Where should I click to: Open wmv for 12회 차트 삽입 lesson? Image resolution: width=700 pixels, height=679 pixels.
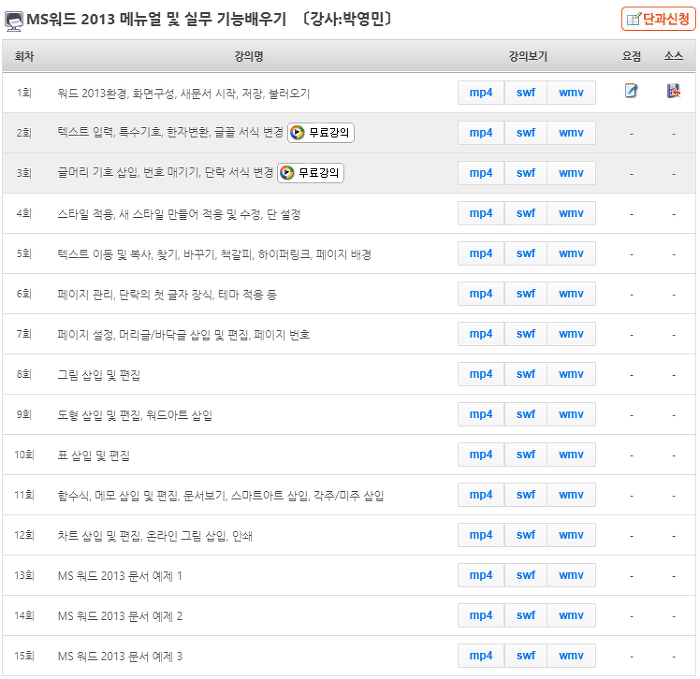click(x=571, y=535)
